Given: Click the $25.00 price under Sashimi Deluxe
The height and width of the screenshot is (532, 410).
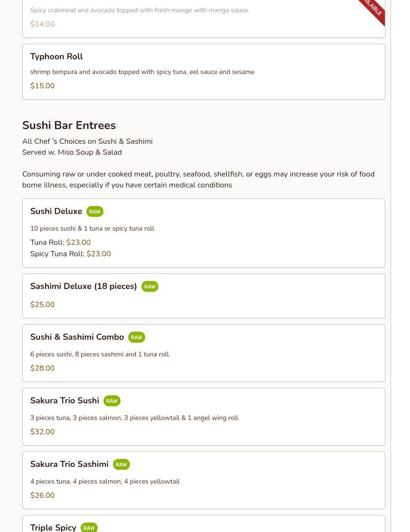Looking at the screenshot, I should point(42,305).
